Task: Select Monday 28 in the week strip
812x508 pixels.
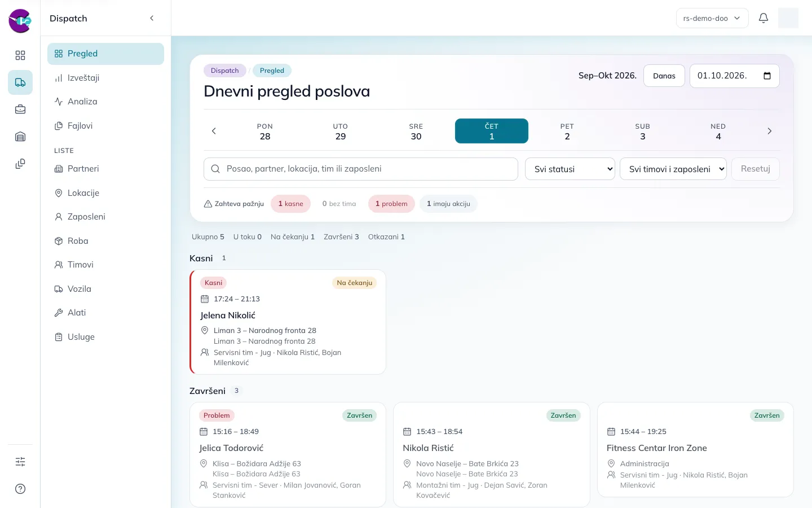Action: [265, 131]
